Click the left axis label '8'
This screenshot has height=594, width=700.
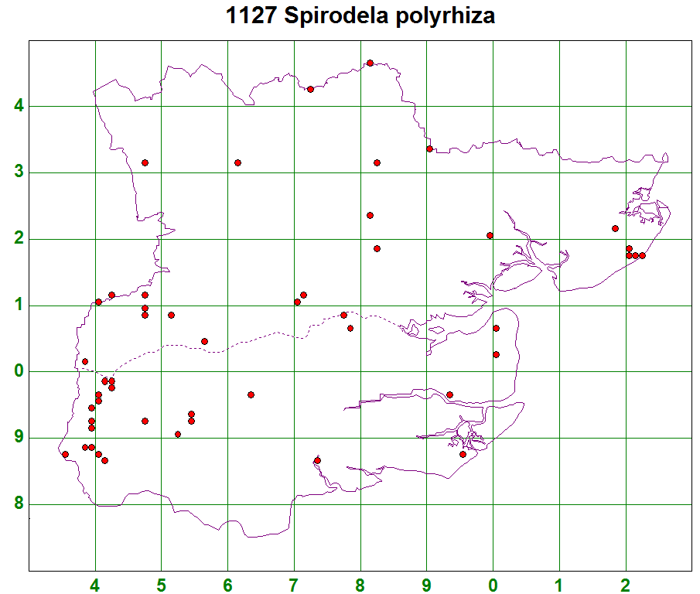(18, 505)
